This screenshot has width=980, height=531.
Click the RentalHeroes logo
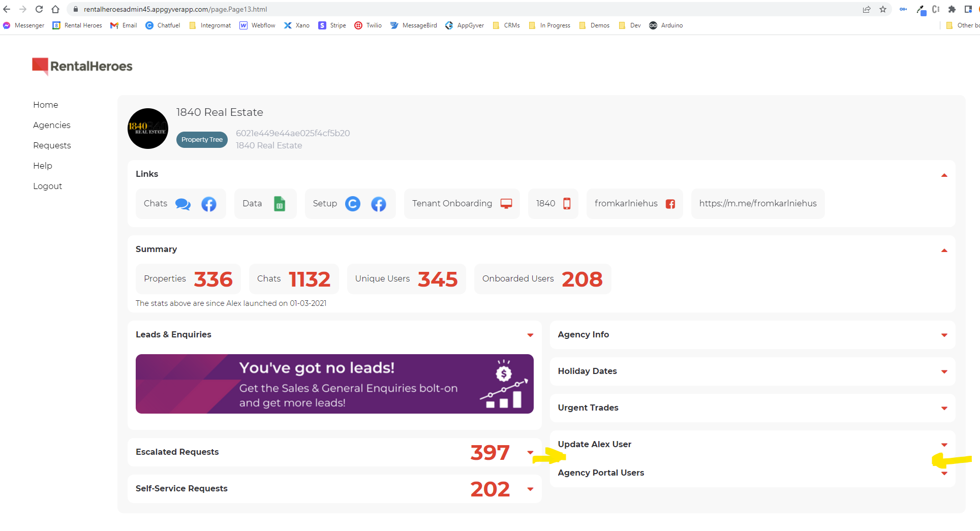[82, 66]
